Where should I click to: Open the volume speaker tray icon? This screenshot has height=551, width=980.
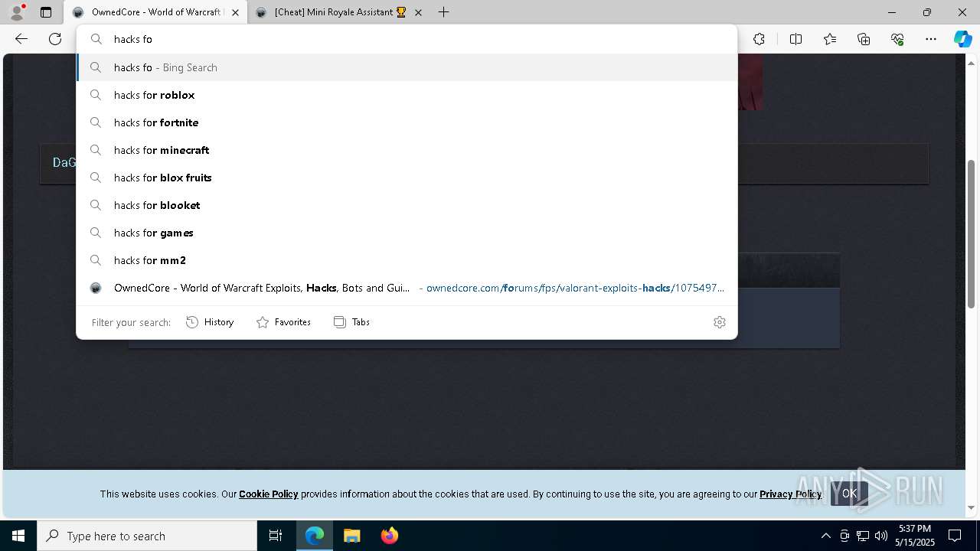pyautogui.click(x=881, y=536)
